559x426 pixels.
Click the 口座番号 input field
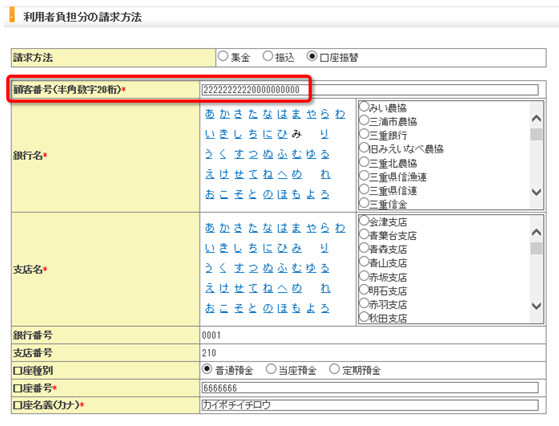pyautogui.click(x=370, y=387)
